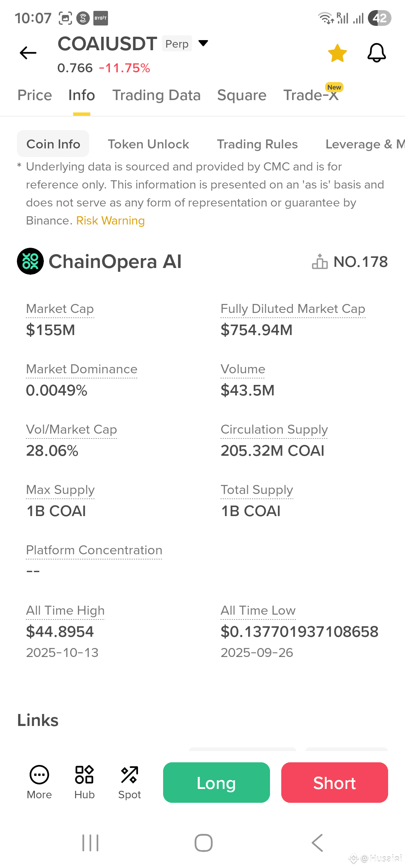The image size is (405, 868).
Task: Open the price alert bell icon
Action: point(376,53)
